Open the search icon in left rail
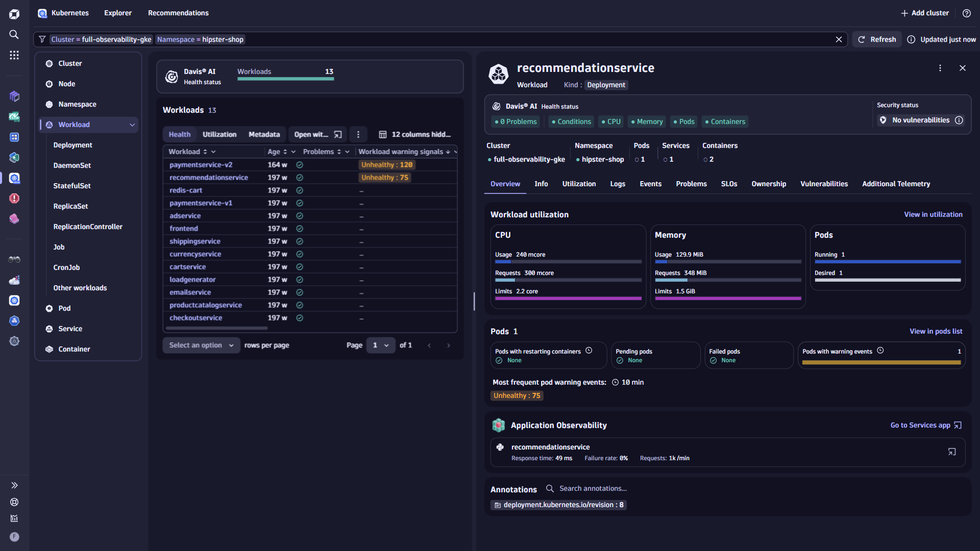The image size is (980, 551). click(14, 34)
